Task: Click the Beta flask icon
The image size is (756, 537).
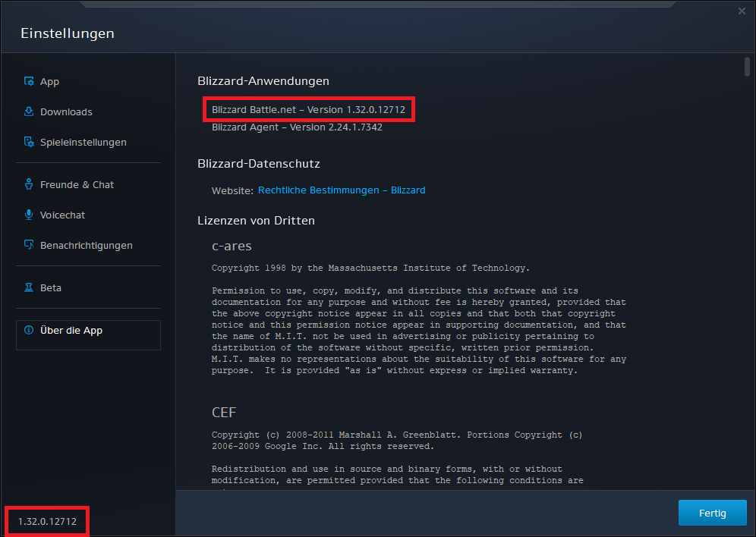Action: tap(29, 287)
